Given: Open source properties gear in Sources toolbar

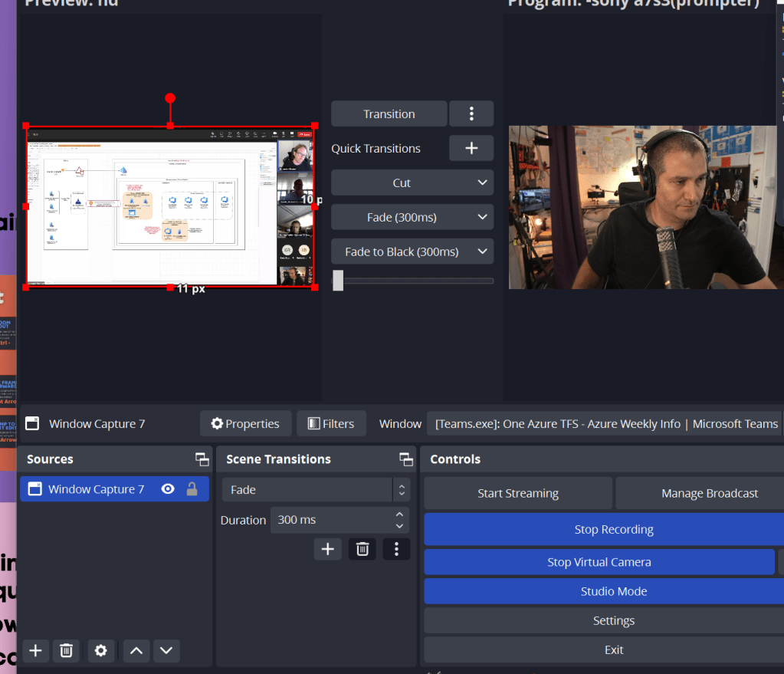Looking at the screenshot, I should (101, 650).
